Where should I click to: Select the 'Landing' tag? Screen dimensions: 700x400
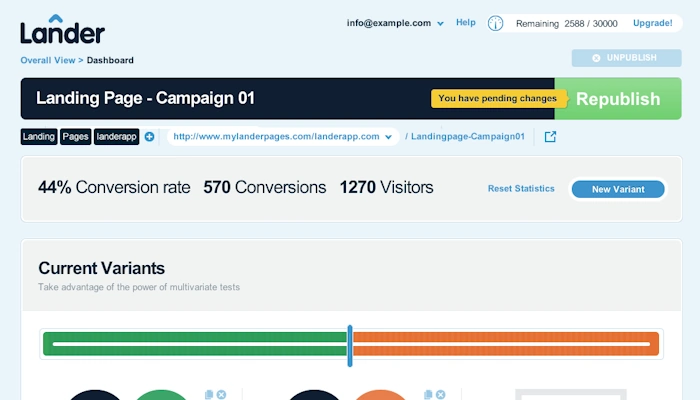[39, 137]
